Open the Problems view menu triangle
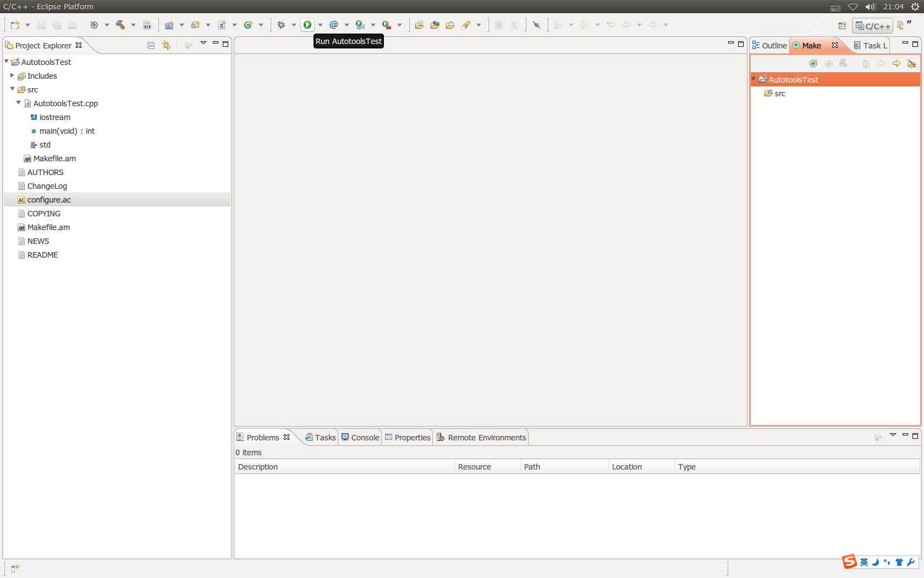The width and height of the screenshot is (924, 578). point(893,435)
